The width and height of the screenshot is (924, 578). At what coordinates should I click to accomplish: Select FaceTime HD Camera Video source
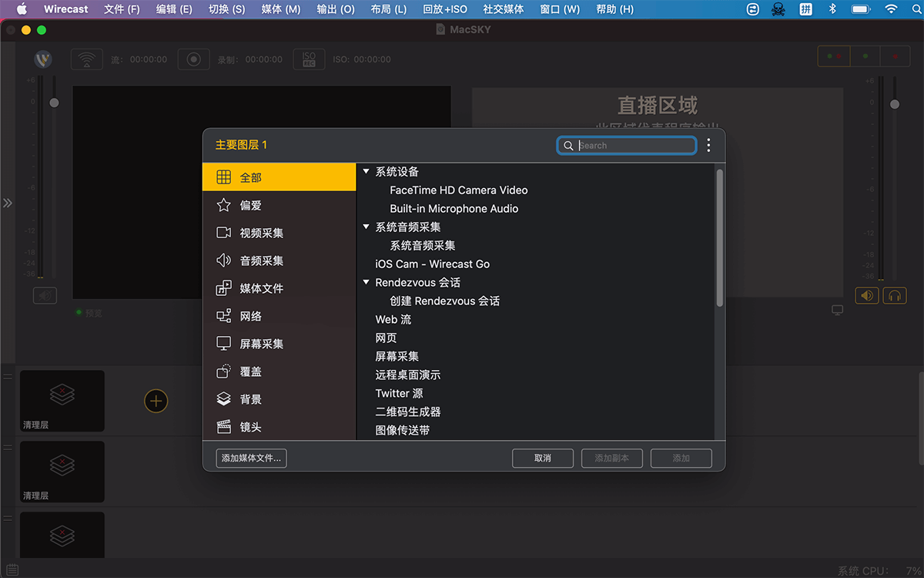pyautogui.click(x=459, y=190)
